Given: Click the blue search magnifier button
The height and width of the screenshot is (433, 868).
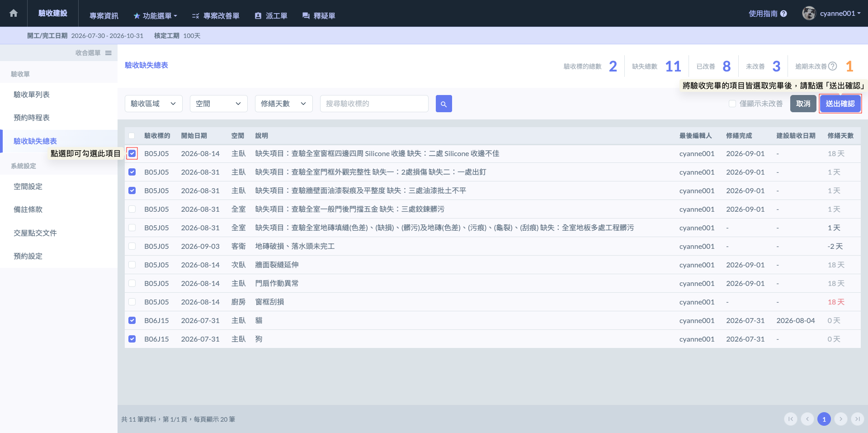Looking at the screenshot, I should 443,104.
